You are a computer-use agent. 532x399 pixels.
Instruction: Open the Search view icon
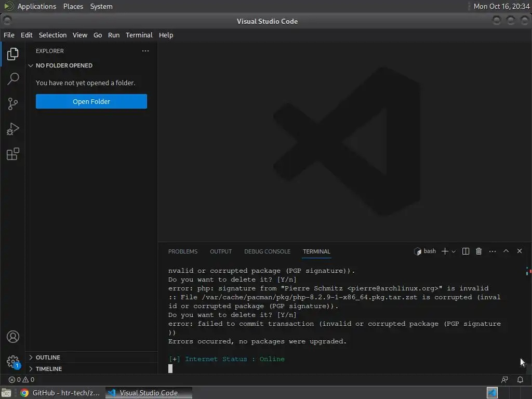coord(12,79)
